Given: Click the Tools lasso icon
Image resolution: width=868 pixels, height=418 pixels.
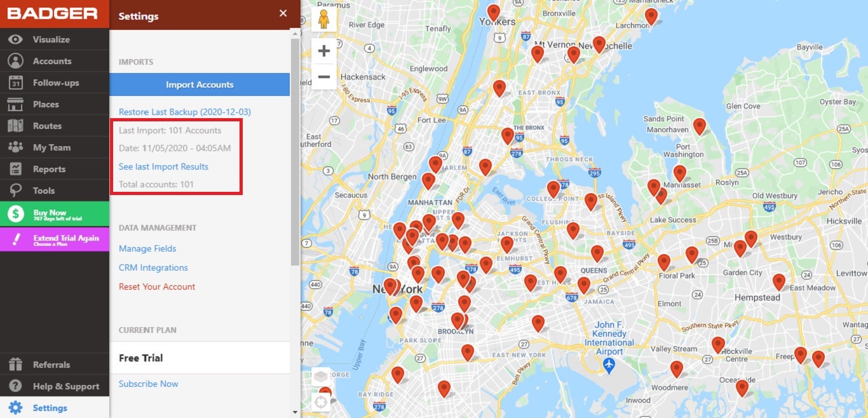Looking at the screenshot, I should pyautogui.click(x=15, y=191).
